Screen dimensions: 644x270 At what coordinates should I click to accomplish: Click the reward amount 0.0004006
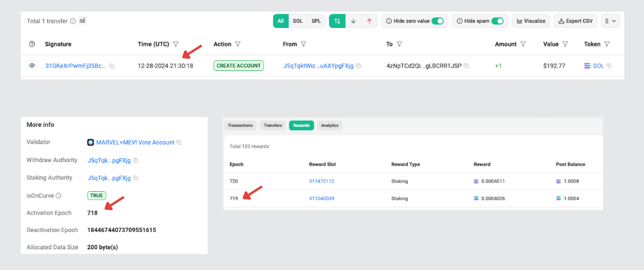click(x=492, y=198)
